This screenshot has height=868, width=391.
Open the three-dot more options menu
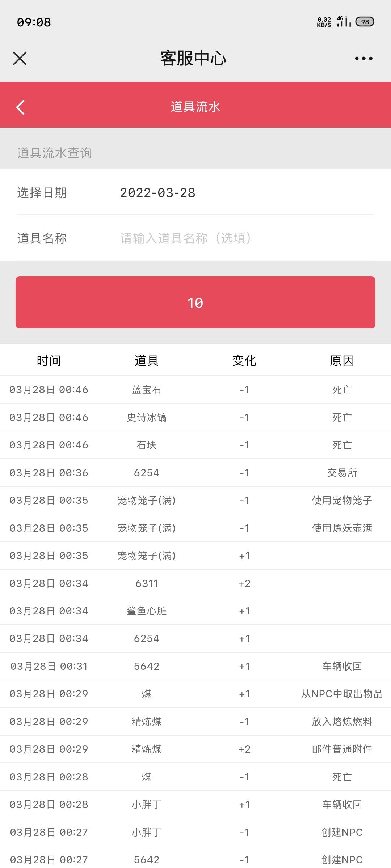[x=363, y=58]
